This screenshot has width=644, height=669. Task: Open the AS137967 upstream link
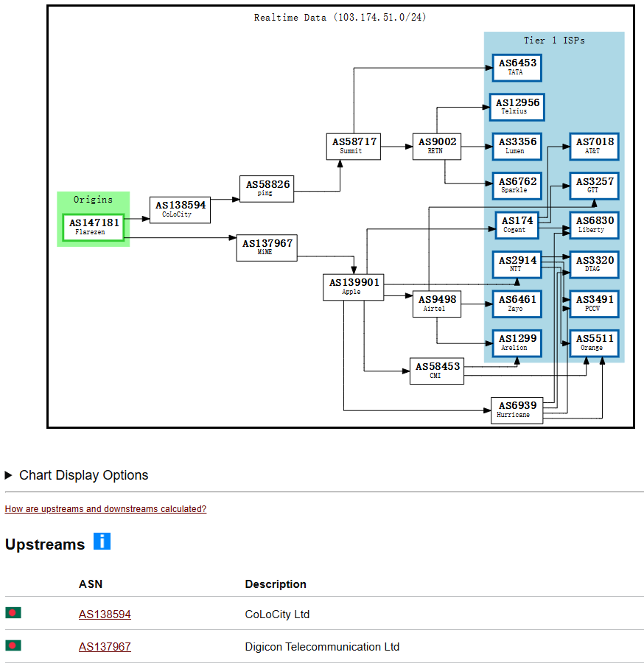pyautogui.click(x=105, y=647)
